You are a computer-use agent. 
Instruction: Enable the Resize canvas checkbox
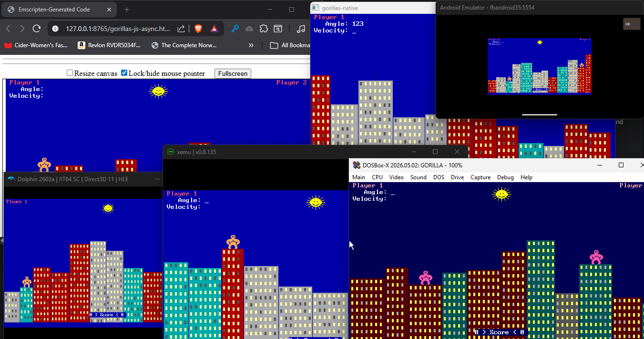(x=70, y=73)
